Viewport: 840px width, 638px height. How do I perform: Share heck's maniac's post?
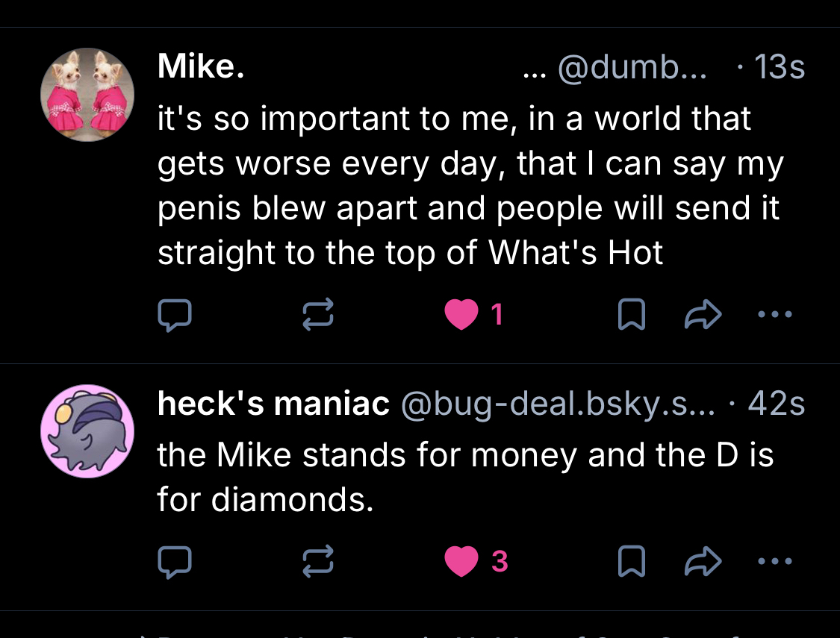tap(703, 562)
